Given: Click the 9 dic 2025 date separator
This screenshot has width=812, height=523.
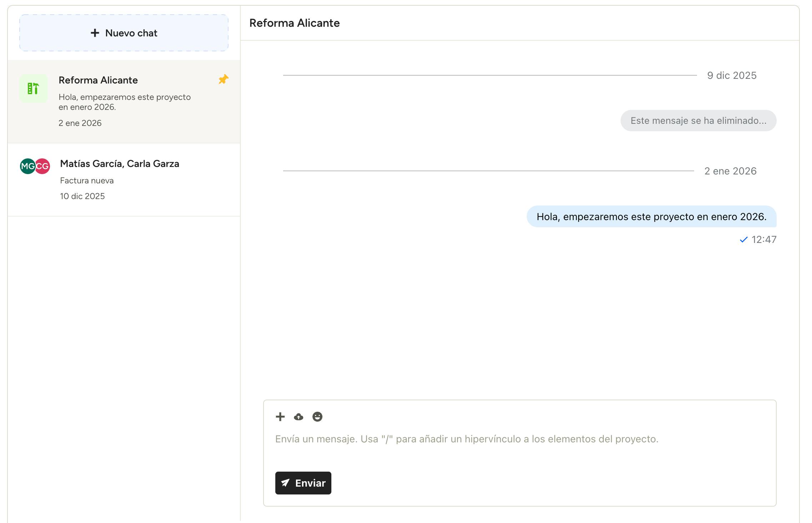Looking at the screenshot, I should (732, 76).
